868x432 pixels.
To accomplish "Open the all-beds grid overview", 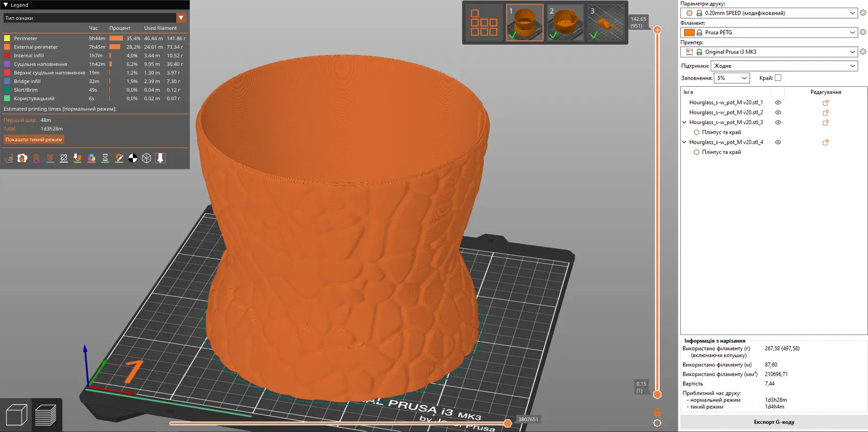I will (x=484, y=23).
